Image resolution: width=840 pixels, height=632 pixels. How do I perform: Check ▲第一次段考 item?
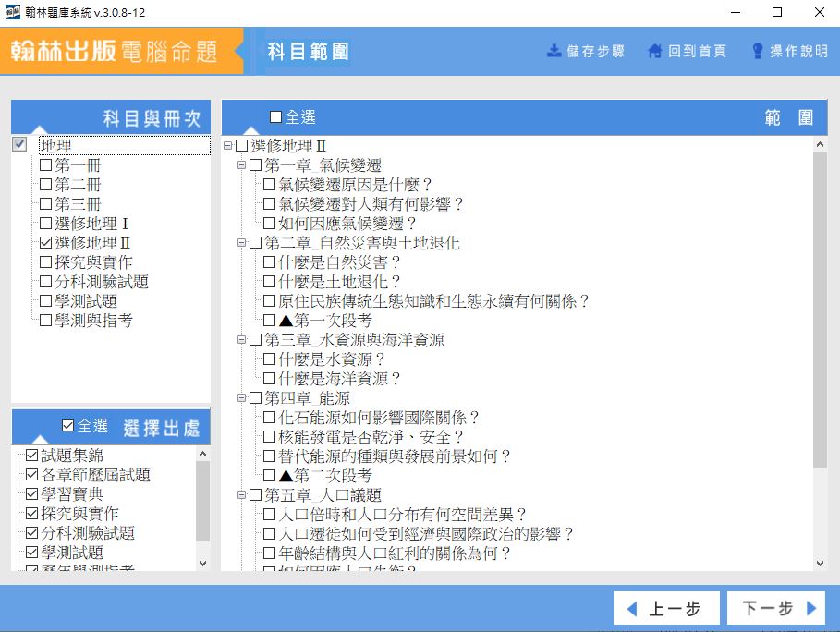tap(270, 321)
